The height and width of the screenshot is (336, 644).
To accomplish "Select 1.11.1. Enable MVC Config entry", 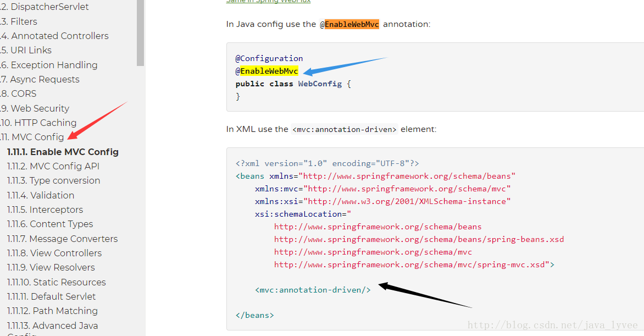I will pyautogui.click(x=63, y=152).
